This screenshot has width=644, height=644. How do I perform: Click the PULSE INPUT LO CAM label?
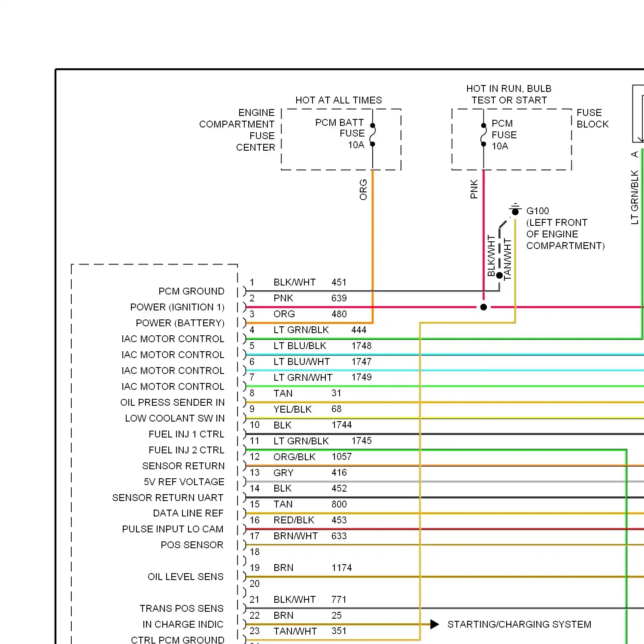tap(173, 529)
